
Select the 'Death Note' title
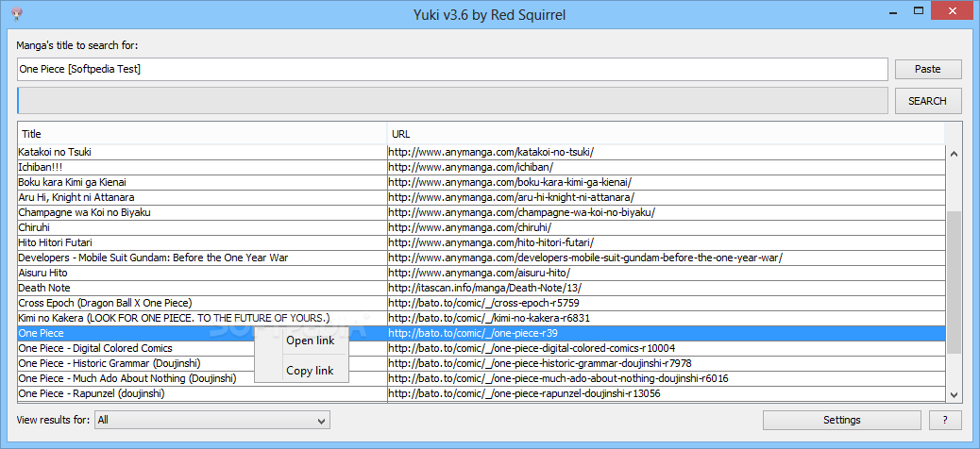click(44, 288)
